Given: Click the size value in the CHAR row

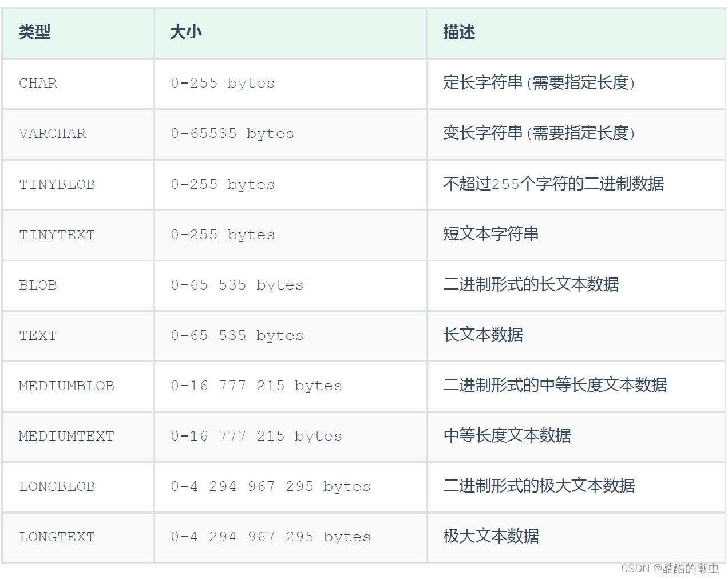Looking at the screenshot, I should click(223, 84).
